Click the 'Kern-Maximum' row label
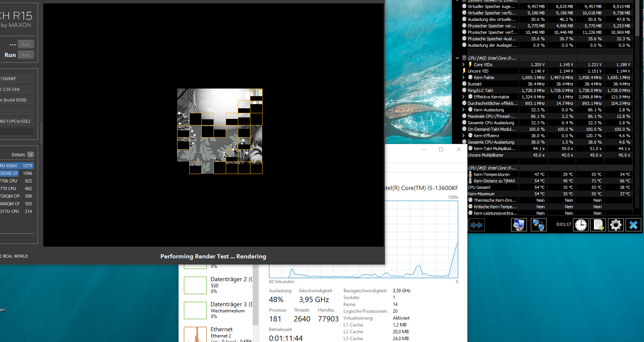The height and width of the screenshot is (342, 644). coord(481,194)
